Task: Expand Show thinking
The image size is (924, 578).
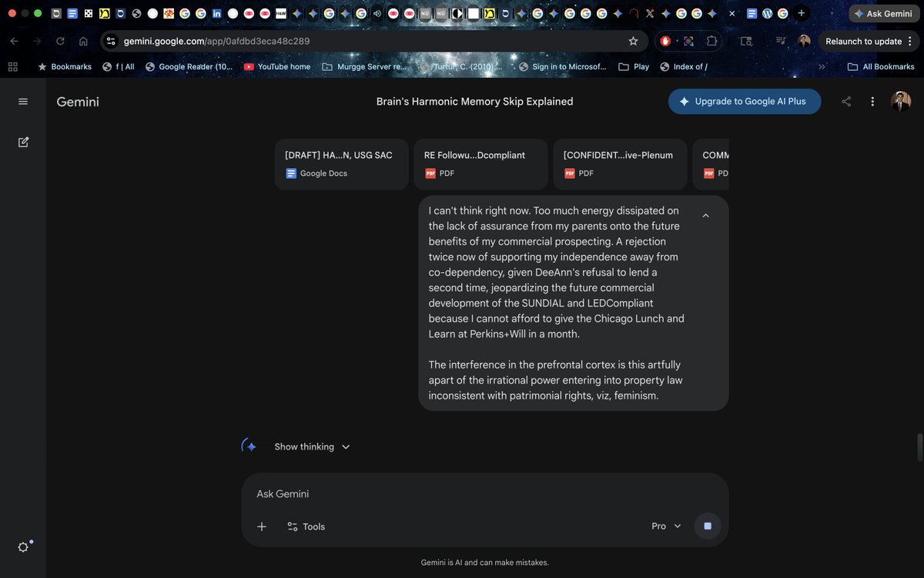Action: (312, 447)
